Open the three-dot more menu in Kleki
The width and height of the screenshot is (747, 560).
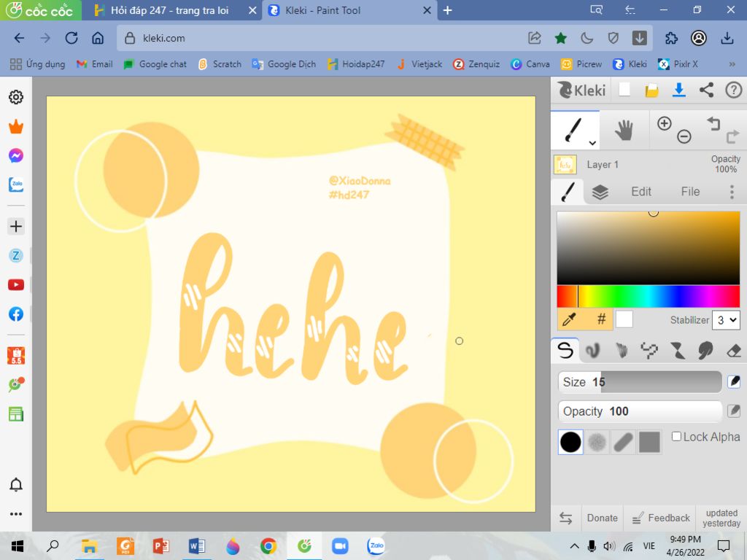click(x=732, y=192)
